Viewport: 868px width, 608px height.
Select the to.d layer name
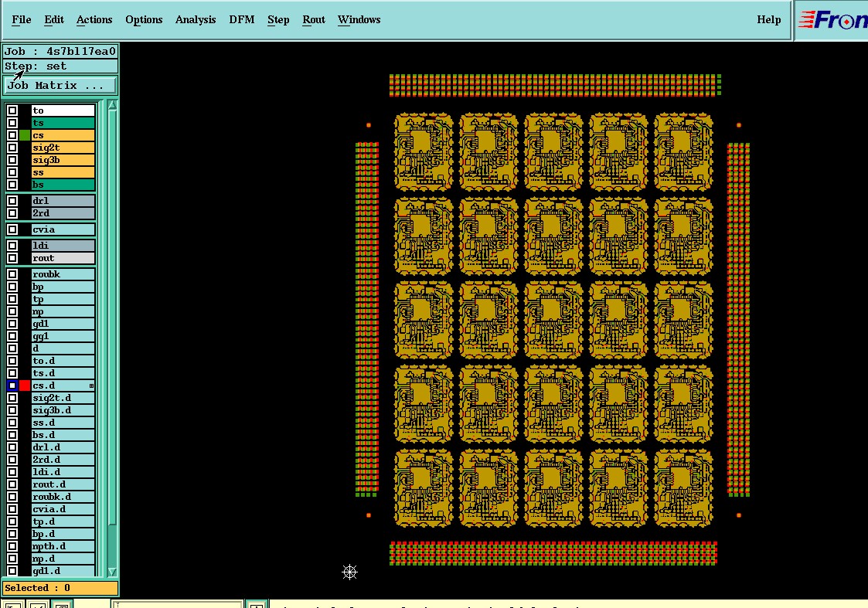[x=63, y=361]
